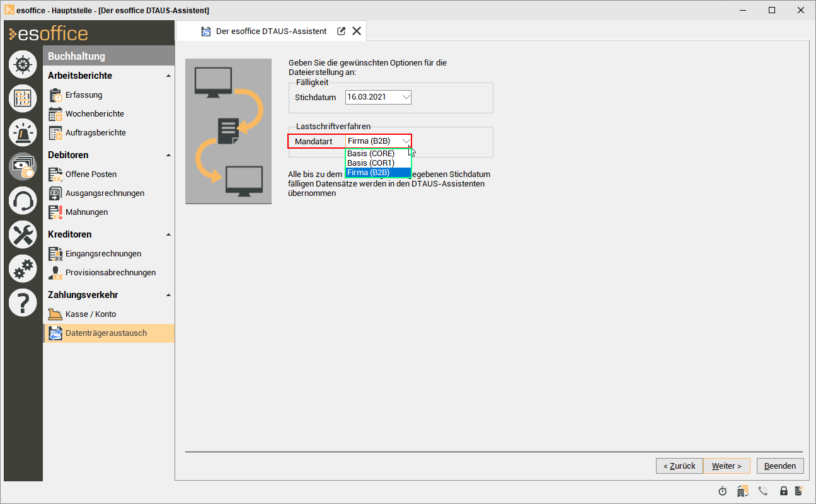Screen dimensions: 816x504
Task: Switch to Der esoffice DTAUS-Assistent tab
Action: pos(271,31)
